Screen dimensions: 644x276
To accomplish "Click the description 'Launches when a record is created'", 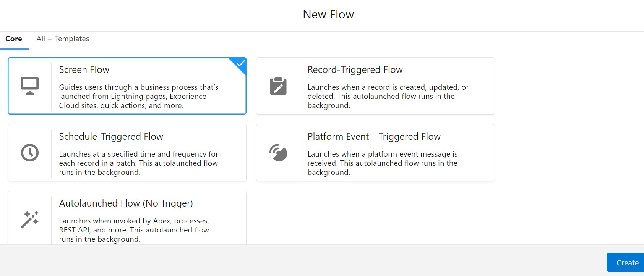I will [388, 97].
